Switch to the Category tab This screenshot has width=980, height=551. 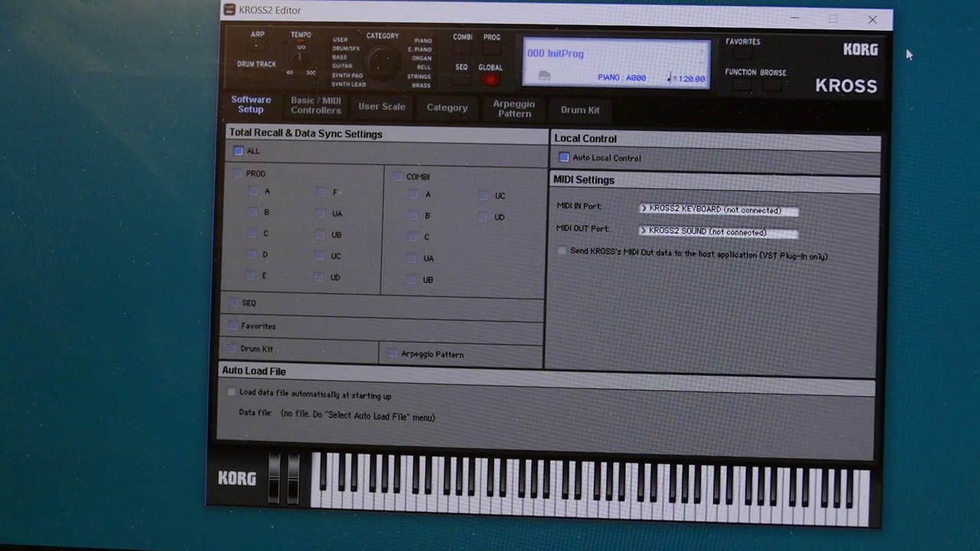click(x=446, y=108)
